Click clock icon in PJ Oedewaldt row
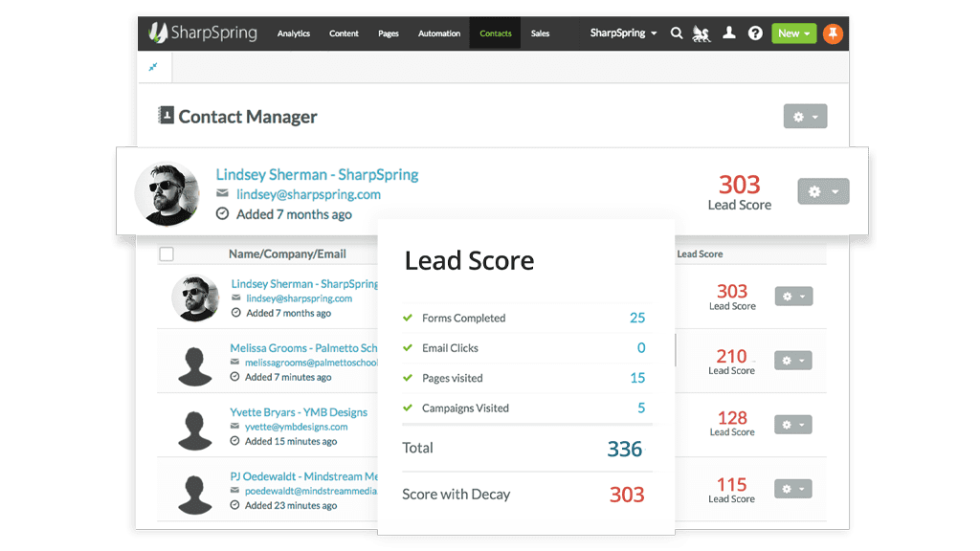980x551 pixels. 234,505
